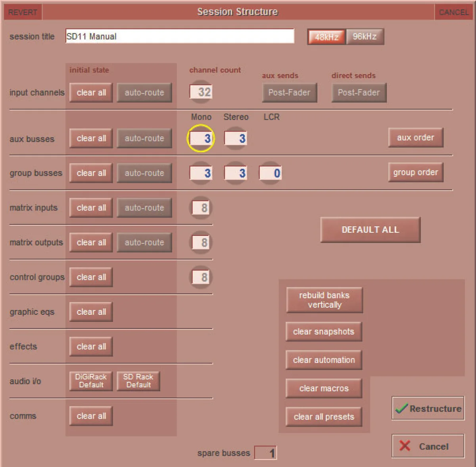Screen dimensions: 476x467
Task: Clear all group busses
Action: pos(91,173)
